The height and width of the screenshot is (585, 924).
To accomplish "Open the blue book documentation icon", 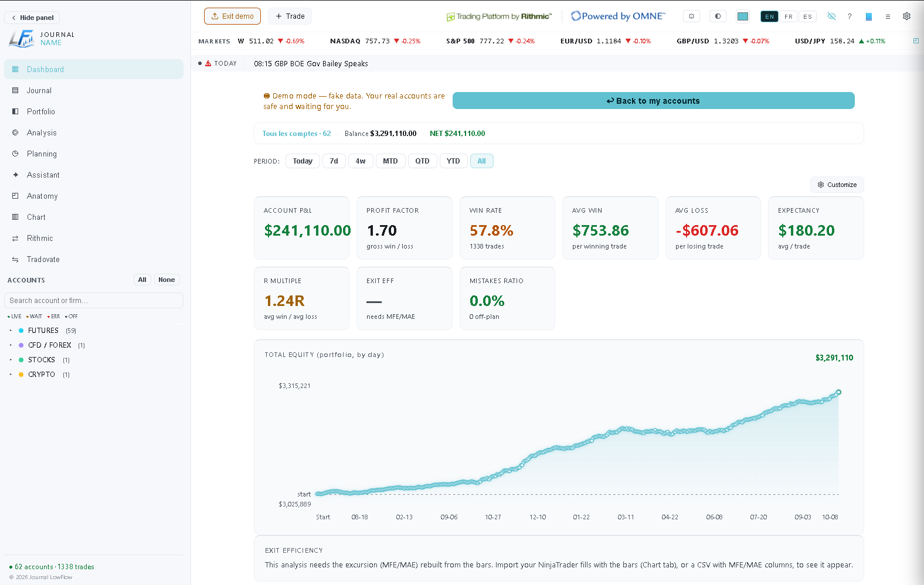I will tap(869, 16).
